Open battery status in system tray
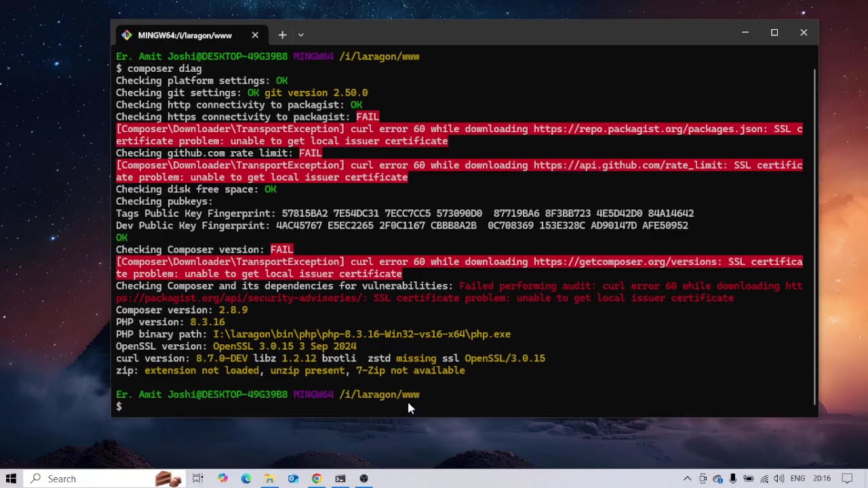Viewport: 868px width, 488px height. (749, 479)
